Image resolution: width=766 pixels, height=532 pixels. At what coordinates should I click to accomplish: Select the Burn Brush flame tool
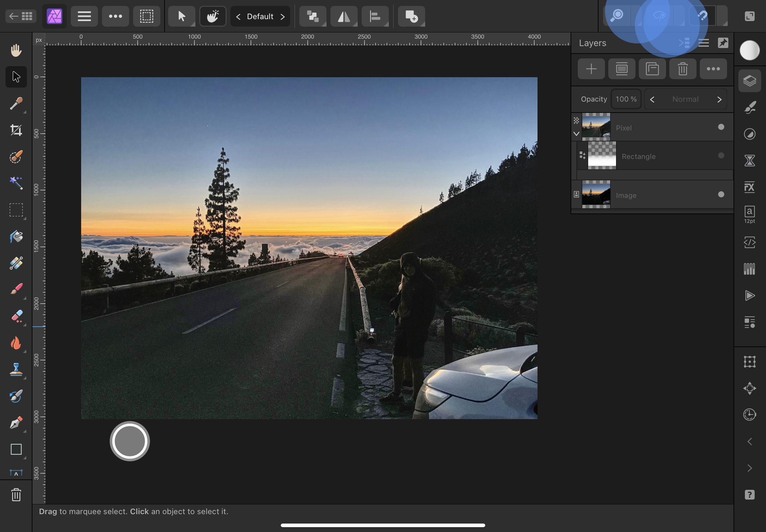tap(16, 343)
